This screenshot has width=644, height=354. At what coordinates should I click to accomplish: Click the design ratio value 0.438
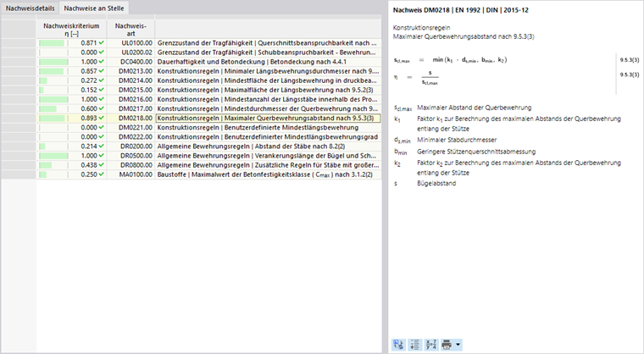tap(89, 165)
